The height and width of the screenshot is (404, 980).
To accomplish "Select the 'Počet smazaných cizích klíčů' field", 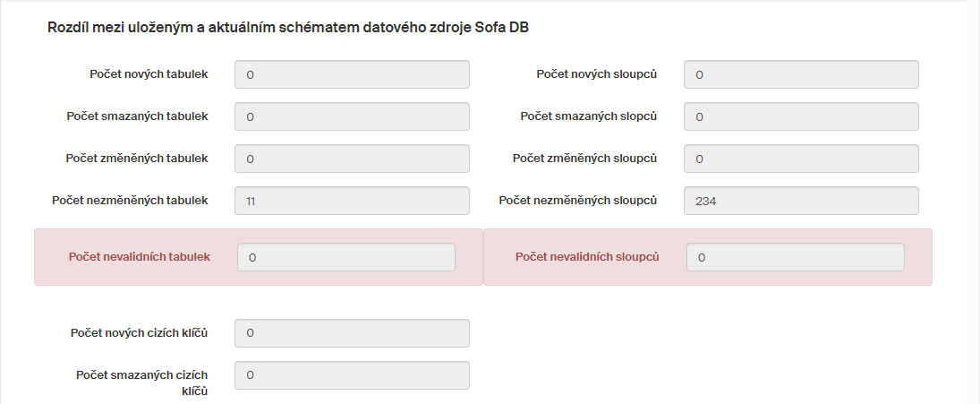I will point(352,375).
